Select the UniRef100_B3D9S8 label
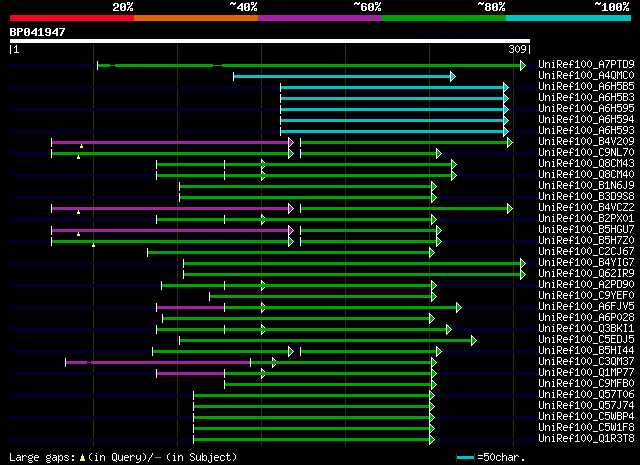 [586, 196]
